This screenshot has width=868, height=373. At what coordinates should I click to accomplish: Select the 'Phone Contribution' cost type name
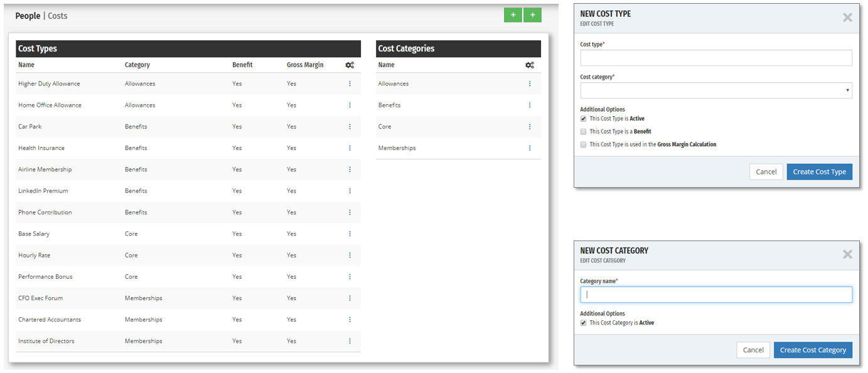(45, 212)
